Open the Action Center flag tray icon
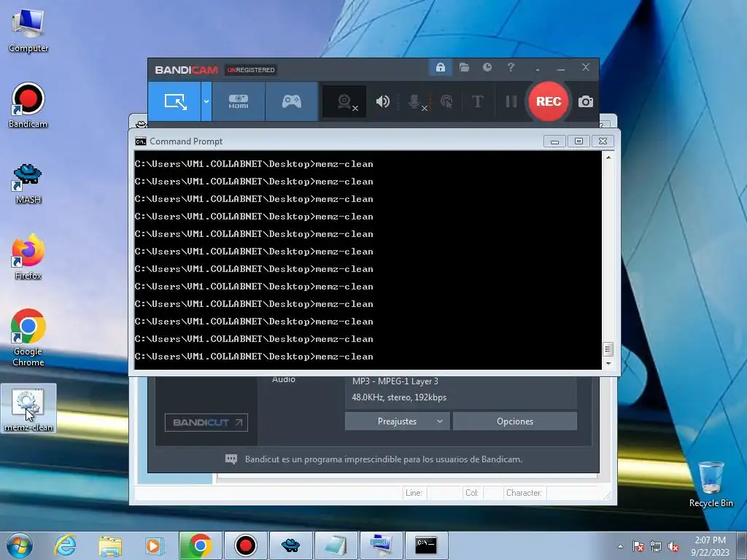Image resolution: width=747 pixels, height=560 pixels. click(x=638, y=546)
